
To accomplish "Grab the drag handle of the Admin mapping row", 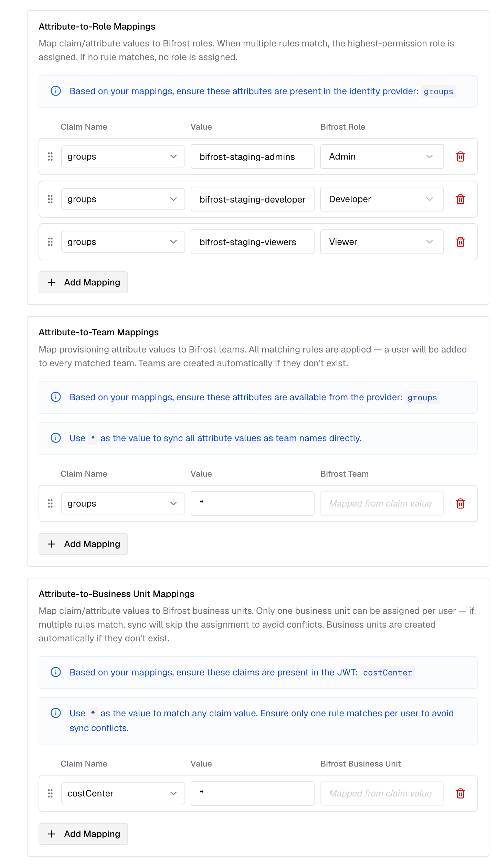I will click(x=50, y=157).
